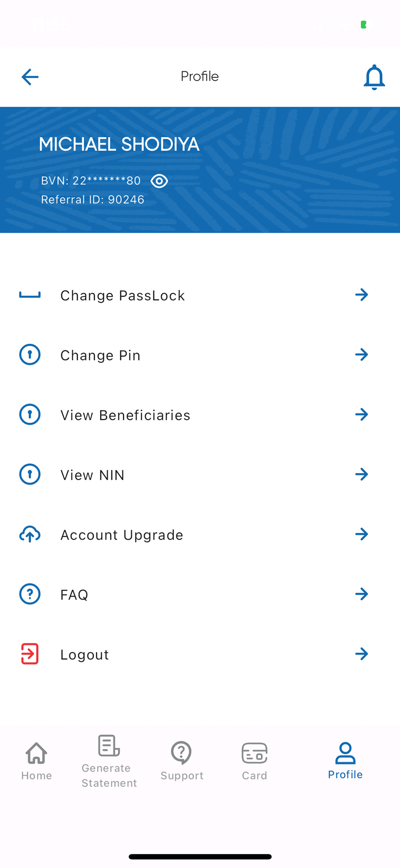The image size is (400, 868).
Task: Expand View Beneficiaries using its arrow
Action: (362, 414)
